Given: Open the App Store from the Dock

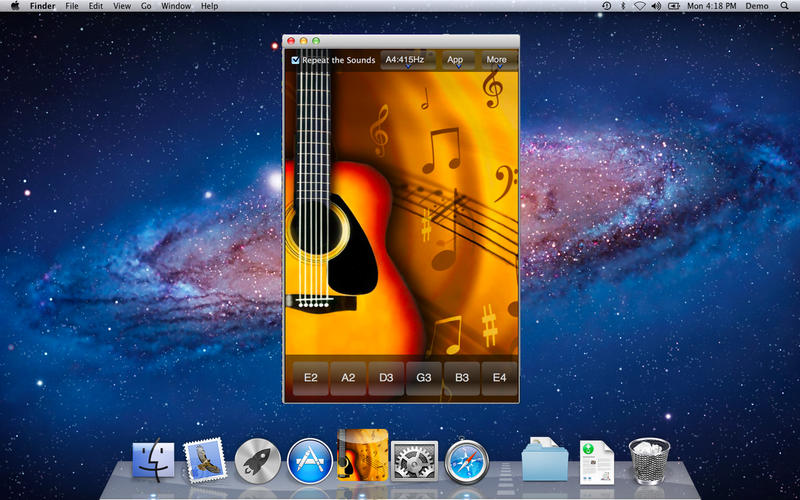Looking at the screenshot, I should (x=309, y=461).
